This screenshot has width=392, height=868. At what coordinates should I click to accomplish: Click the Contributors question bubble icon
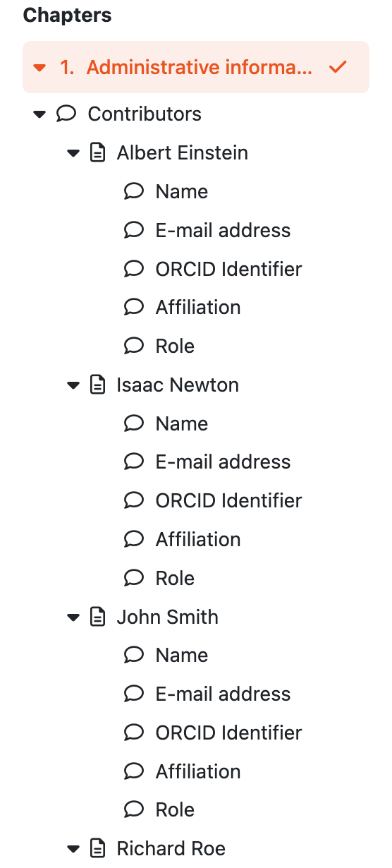tap(66, 114)
